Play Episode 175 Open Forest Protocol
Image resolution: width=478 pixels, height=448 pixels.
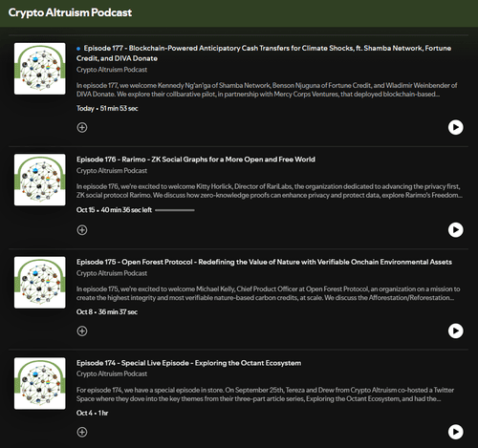(x=456, y=331)
